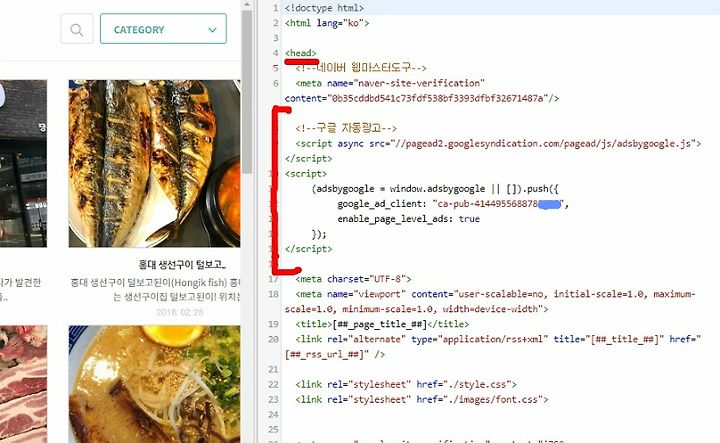Click the 'google_ad_client' code line
Screen dimensions: 720x443
[453, 204]
